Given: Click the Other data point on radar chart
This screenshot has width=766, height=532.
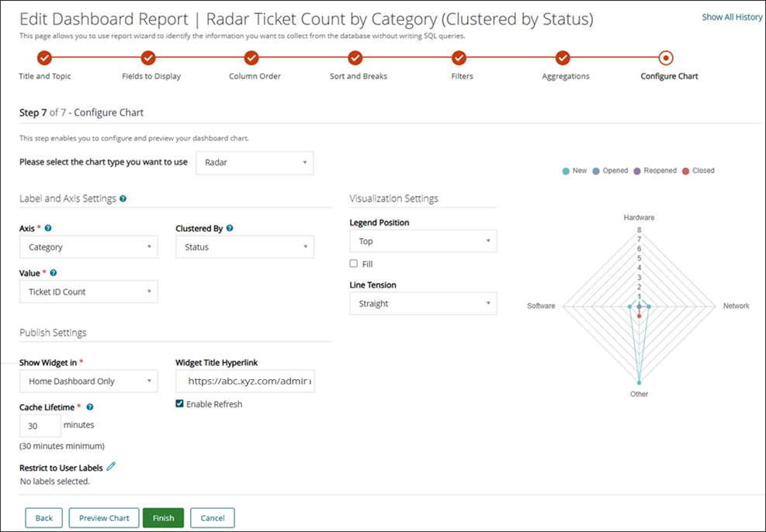Looking at the screenshot, I should pyautogui.click(x=639, y=382).
